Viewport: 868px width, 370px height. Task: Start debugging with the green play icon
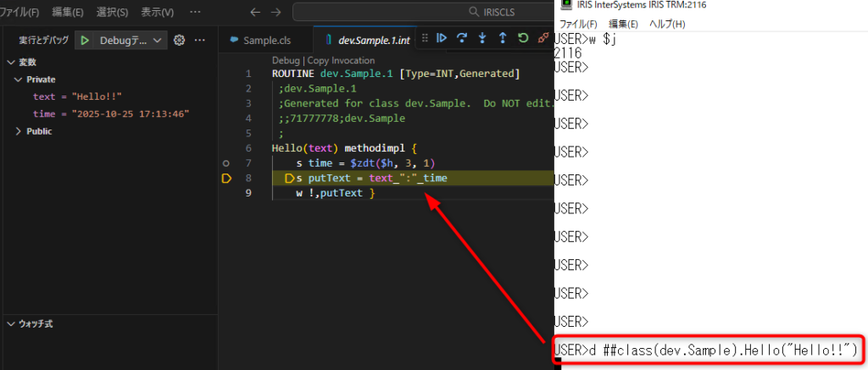85,40
